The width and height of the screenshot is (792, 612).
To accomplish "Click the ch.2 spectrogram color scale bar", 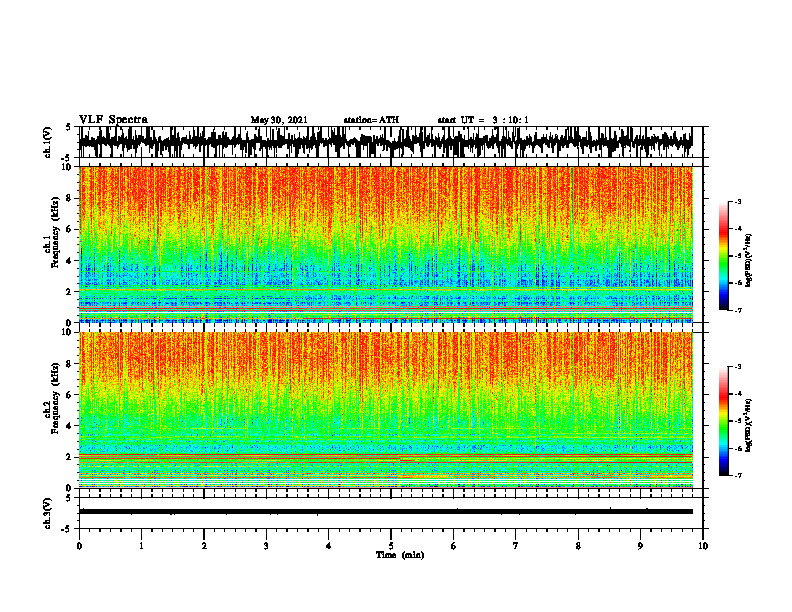I will [x=723, y=421].
